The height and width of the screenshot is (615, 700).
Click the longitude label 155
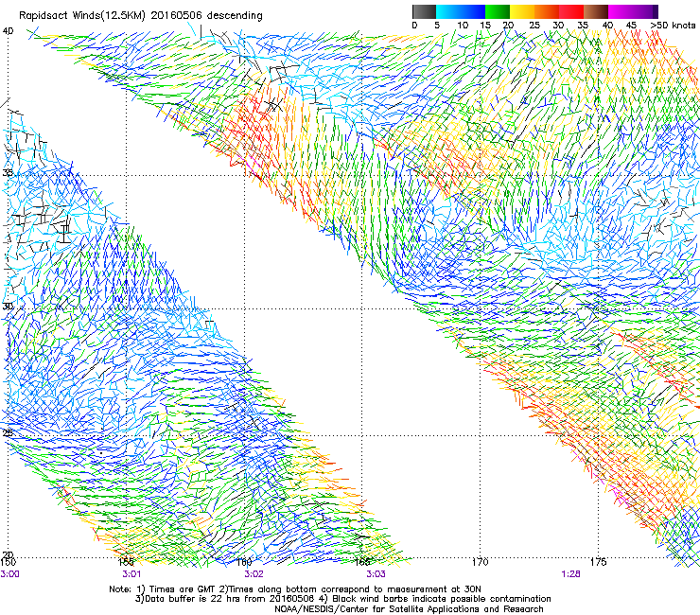(127, 562)
